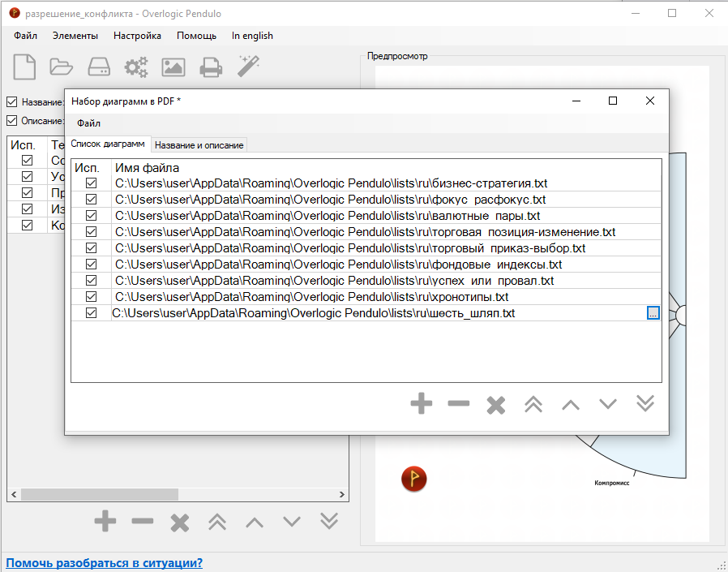This screenshot has height=572, width=728.
Task: Clear the list with dialog cross icon
Action: coord(496,405)
